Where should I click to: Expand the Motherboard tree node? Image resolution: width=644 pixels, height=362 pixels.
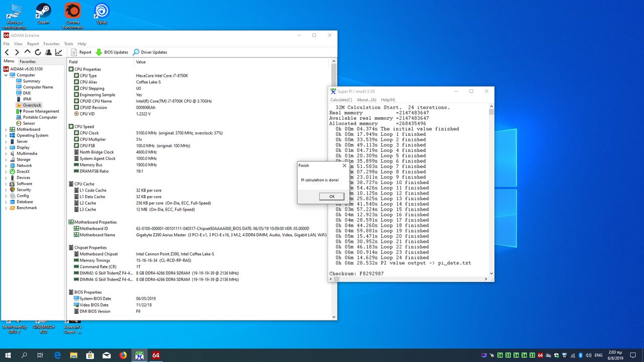[x=6, y=129]
